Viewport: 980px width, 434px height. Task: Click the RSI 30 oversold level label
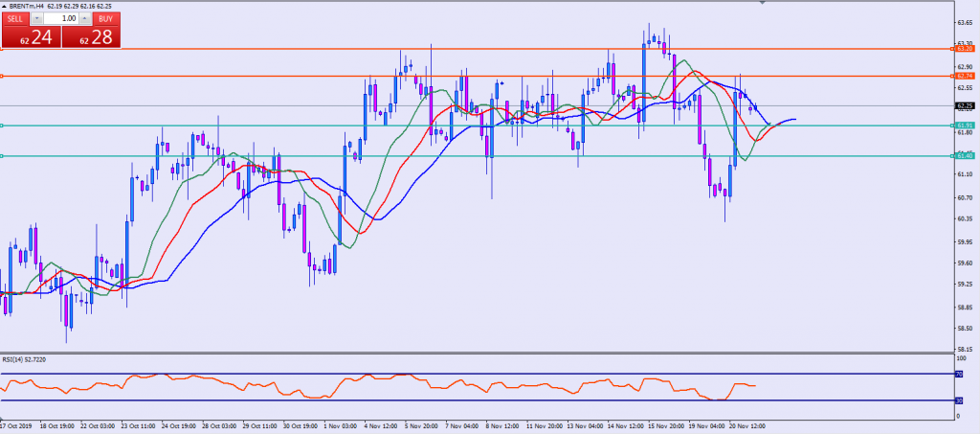(959, 400)
